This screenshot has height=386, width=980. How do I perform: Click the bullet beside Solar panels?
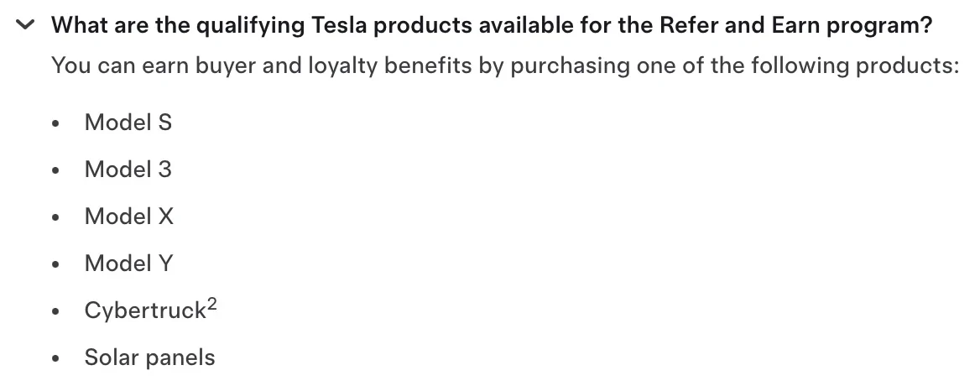(56, 358)
